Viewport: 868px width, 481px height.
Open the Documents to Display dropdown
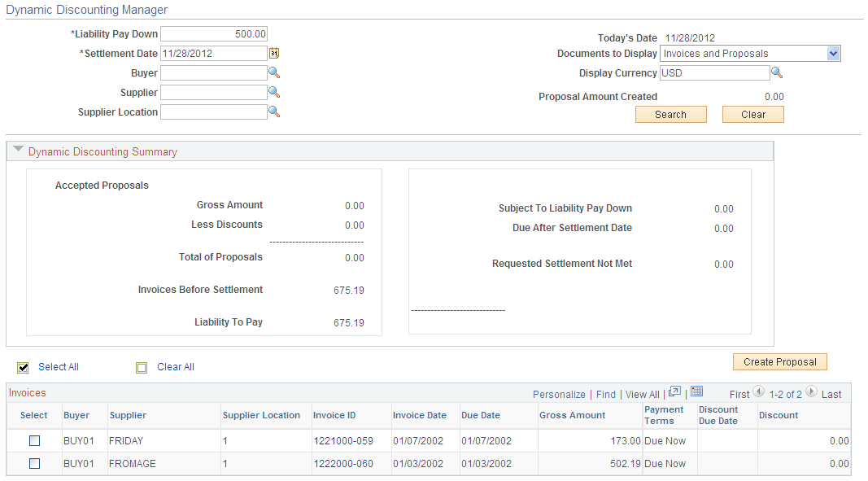[831, 53]
